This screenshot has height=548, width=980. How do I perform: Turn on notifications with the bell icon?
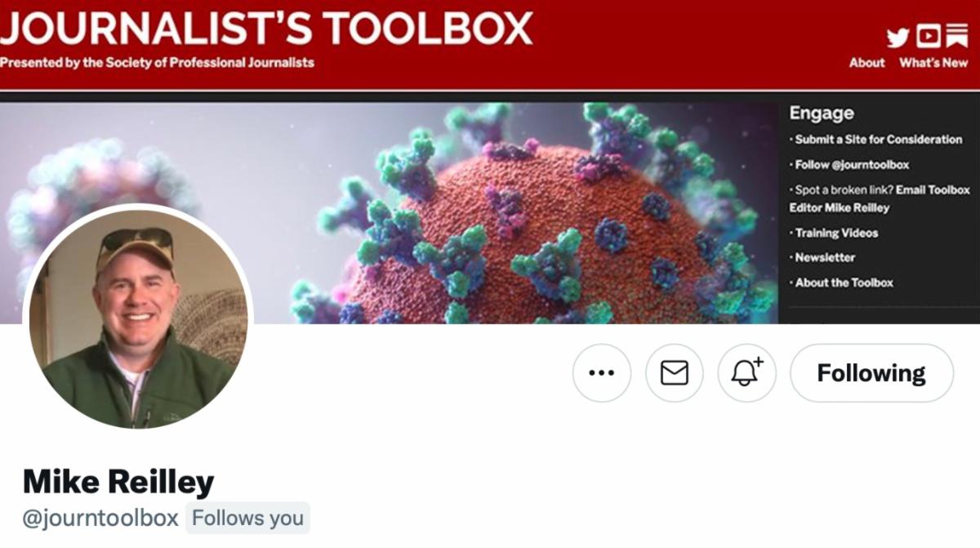[x=746, y=373]
